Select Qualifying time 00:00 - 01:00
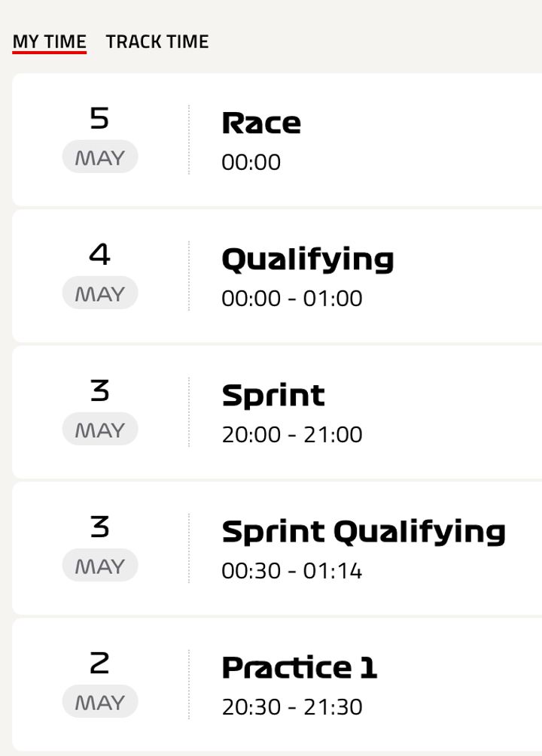Screen dimensions: 542x756 click(x=292, y=299)
